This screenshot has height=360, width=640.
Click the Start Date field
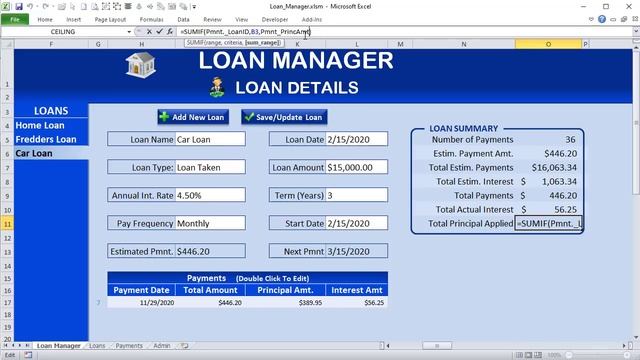coord(356,223)
